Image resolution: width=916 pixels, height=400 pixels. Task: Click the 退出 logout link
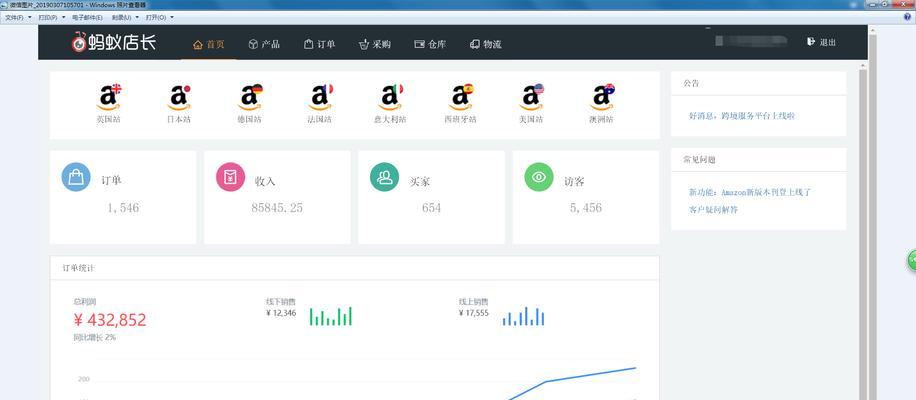pyautogui.click(x=827, y=42)
